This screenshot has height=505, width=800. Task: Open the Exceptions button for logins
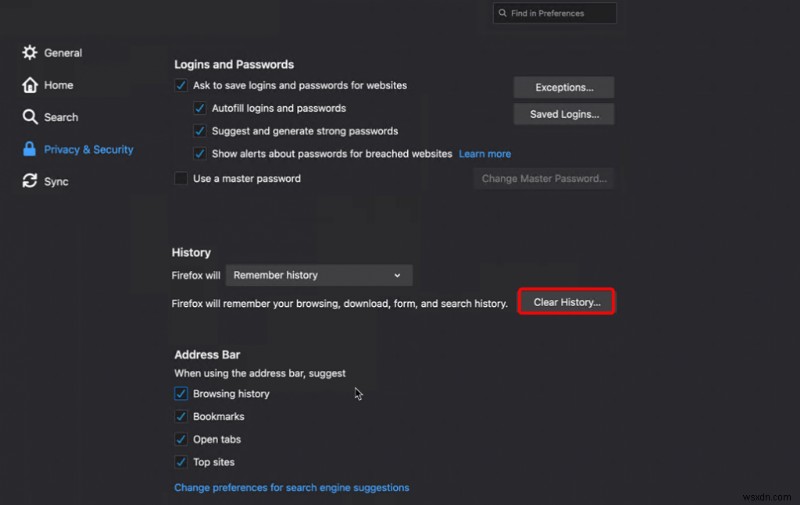point(564,87)
